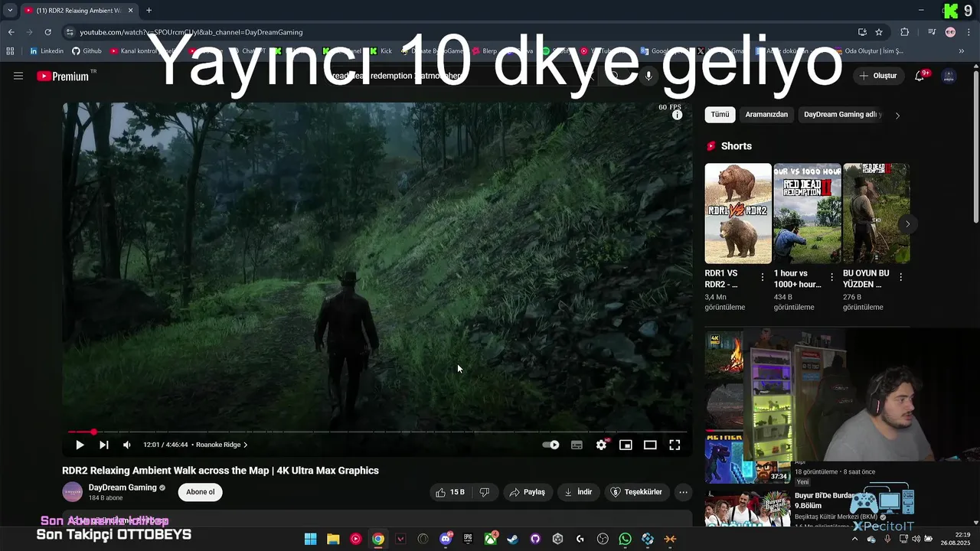Start voice search with microphone icon

click(648, 76)
